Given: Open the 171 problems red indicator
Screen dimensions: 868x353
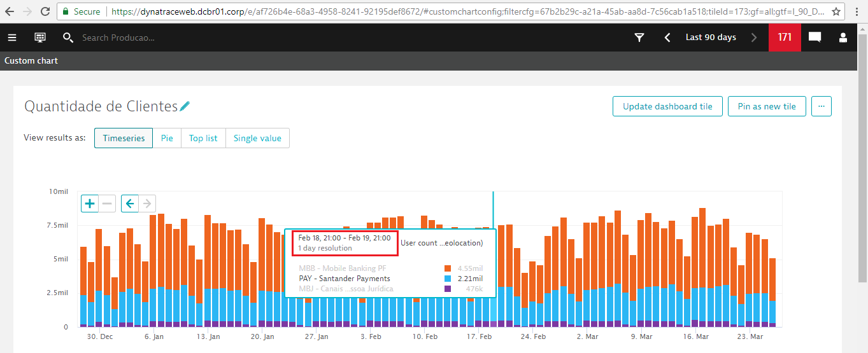Looking at the screenshot, I should tap(784, 38).
